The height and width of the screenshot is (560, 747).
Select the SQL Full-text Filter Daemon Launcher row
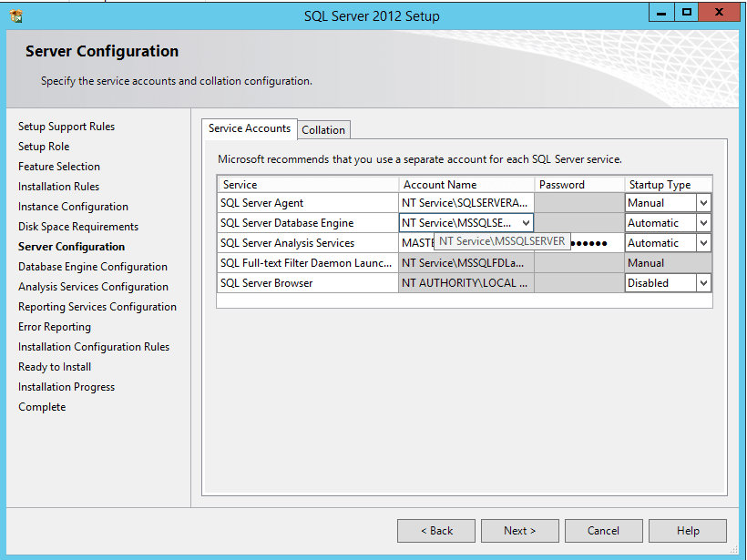[x=305, y=262]
